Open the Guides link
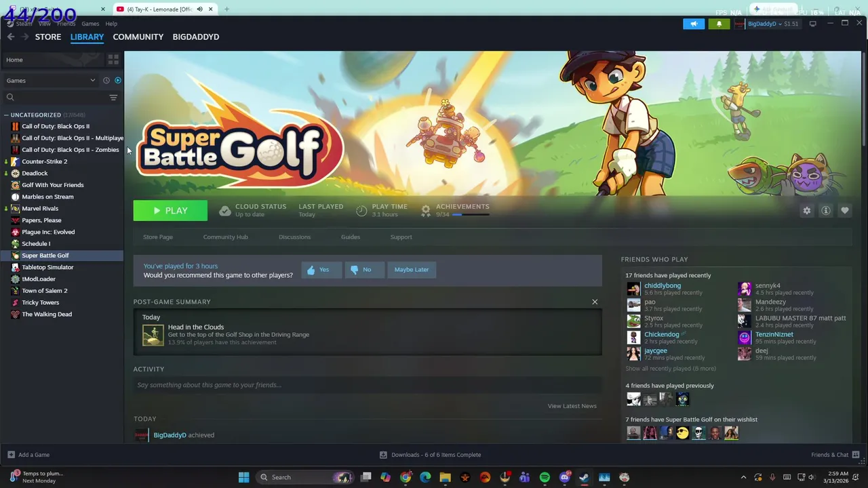This screenshot has width=868, height=488. click(x=351, y=237)
